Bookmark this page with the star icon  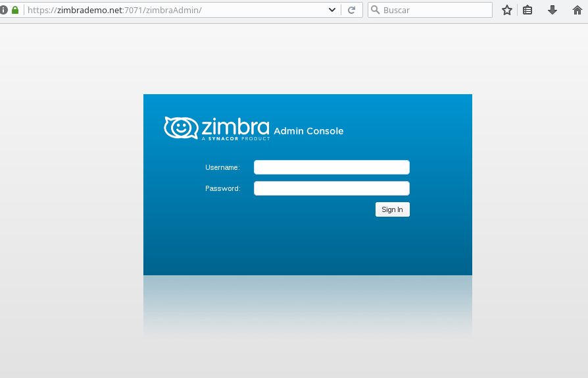[507, 10]
